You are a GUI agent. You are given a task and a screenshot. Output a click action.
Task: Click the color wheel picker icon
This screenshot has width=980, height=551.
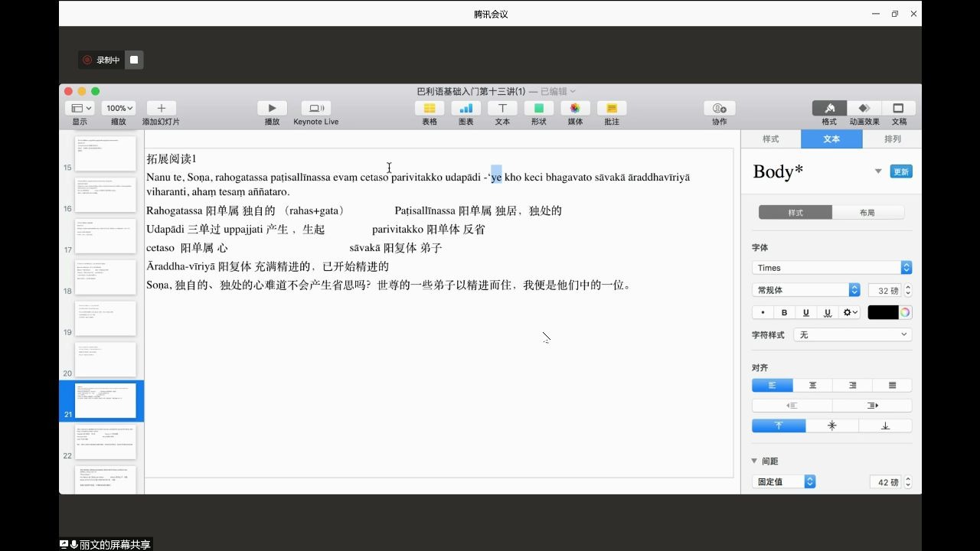tap(905, 312)
